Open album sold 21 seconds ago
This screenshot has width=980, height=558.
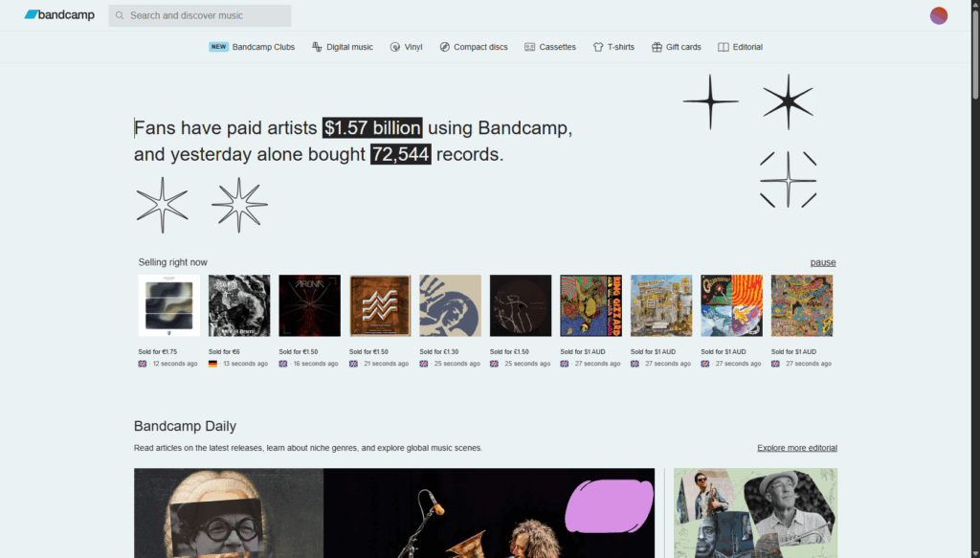coord(380,305)
